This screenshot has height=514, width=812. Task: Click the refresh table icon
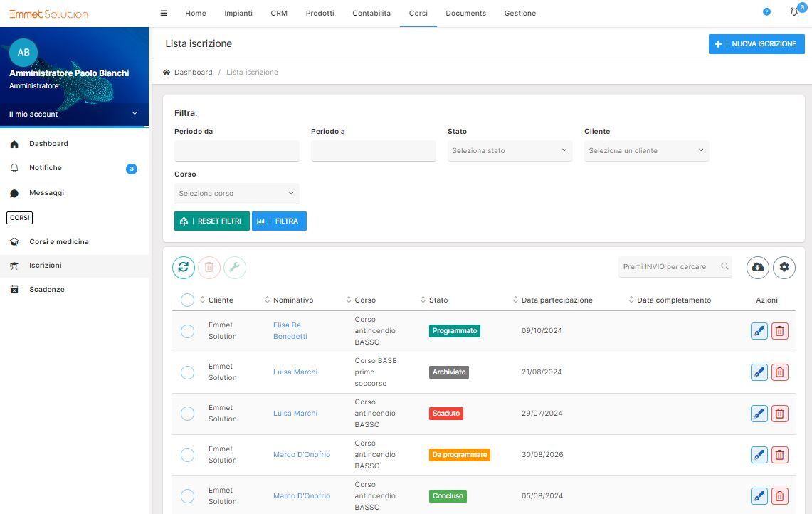point(184,267)
